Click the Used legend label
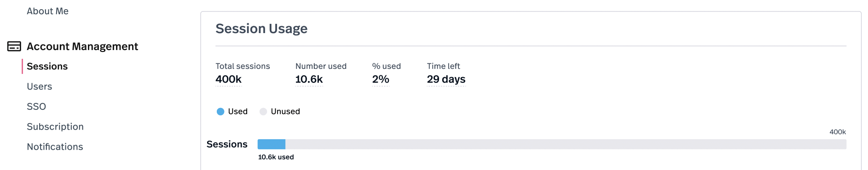The image size is (868, 170). [237, 112]
